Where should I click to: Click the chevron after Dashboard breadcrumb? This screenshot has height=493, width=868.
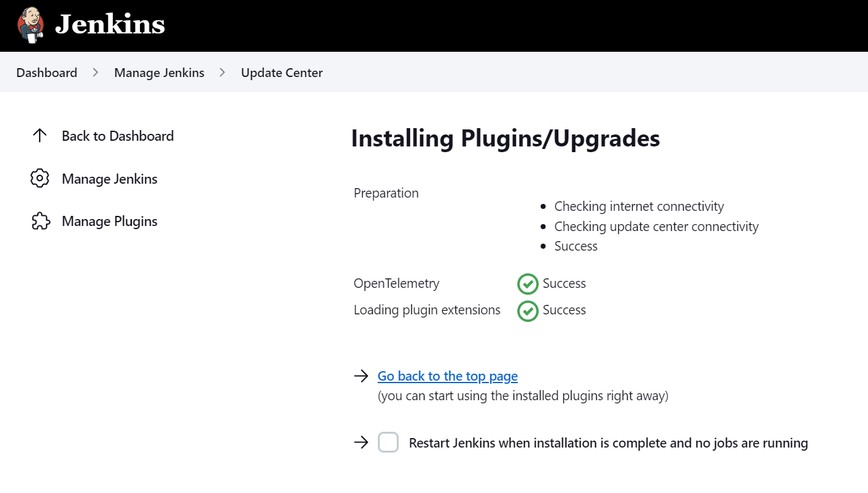tap(96, 73)
